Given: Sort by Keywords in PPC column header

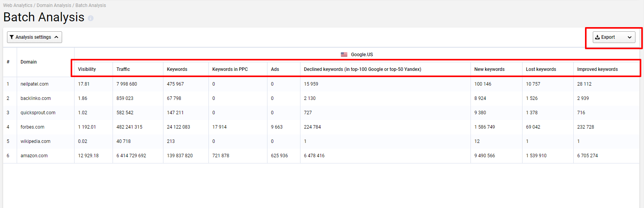Looking at the screenshot, I should (x=230, y=69).
